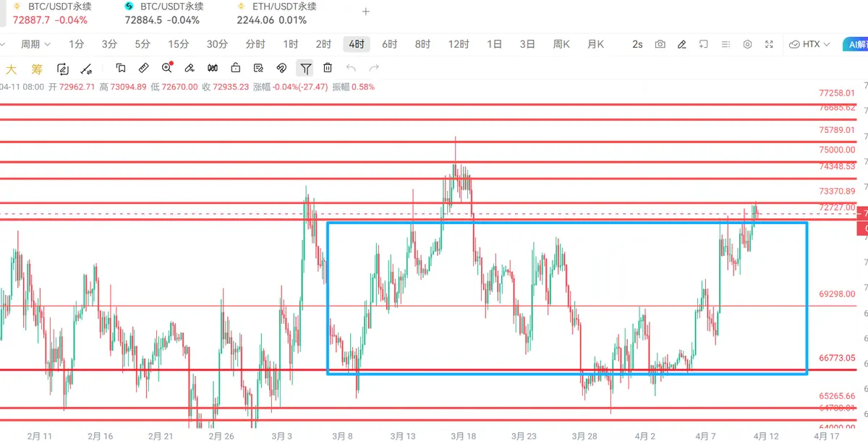Open the note edit icon
Image resolution: width=868 pixels, height=446 pixels.
pos(258,68)
